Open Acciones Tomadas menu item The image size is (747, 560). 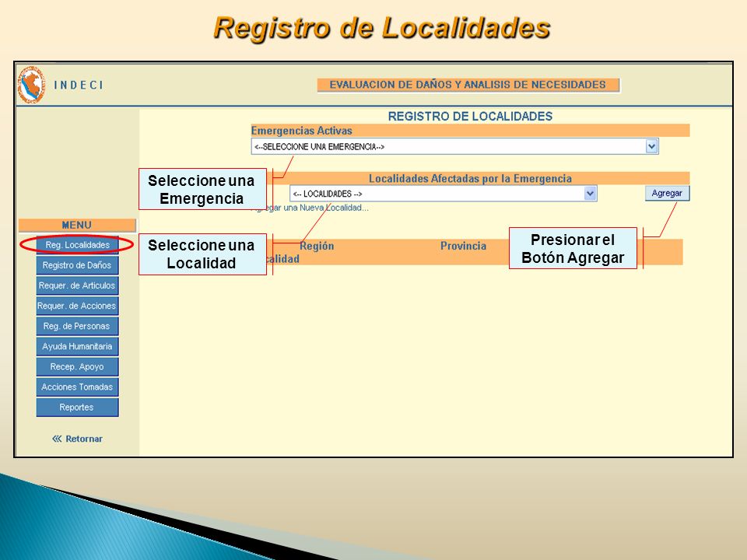77,387
